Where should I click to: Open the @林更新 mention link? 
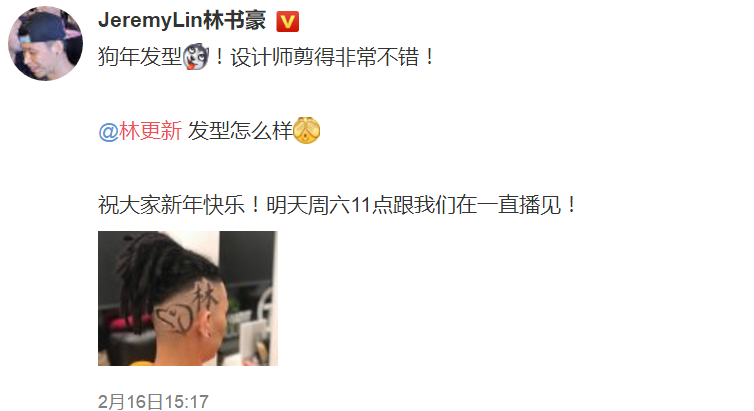point(140,131)
